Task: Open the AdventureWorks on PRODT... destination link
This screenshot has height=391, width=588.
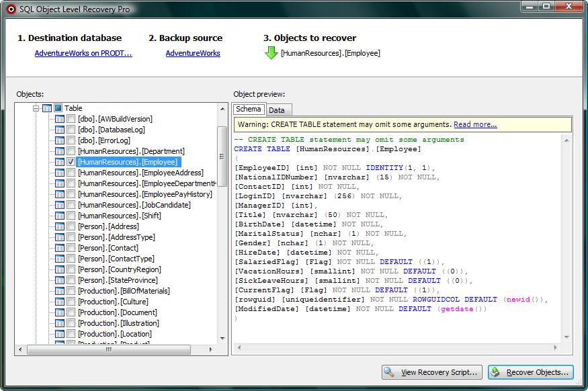Action: 83,53
